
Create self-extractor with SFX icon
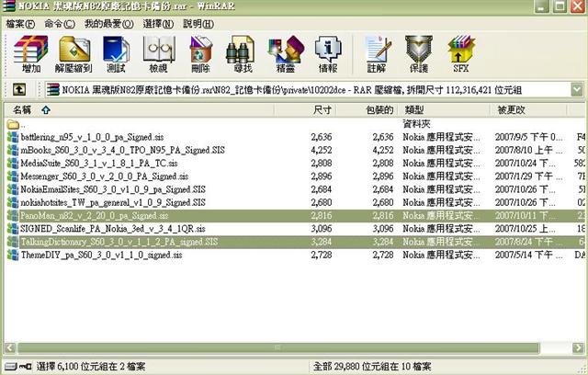click(460, 54)
